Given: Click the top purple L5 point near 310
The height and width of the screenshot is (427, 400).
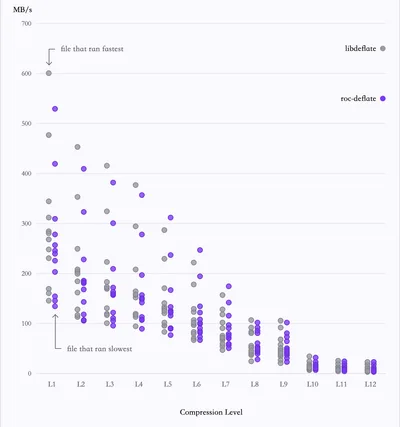Looking at the screenshot, I should 171,218.
